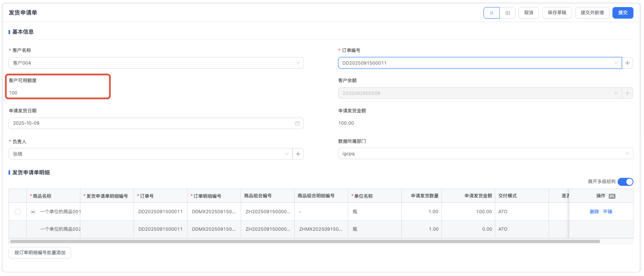Switch to three-column layout icon

[508, 13]
